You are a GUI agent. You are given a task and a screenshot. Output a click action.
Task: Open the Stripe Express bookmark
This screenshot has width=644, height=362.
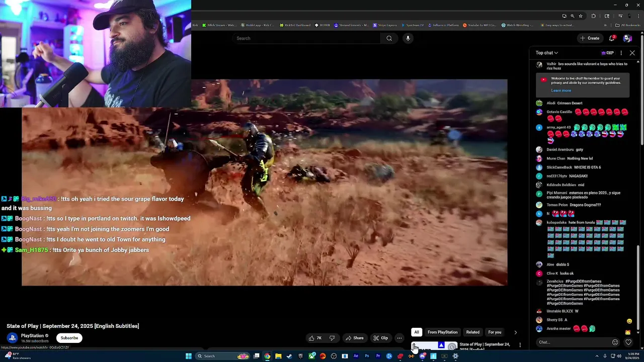pyautogui.click(x=385, y=25)
